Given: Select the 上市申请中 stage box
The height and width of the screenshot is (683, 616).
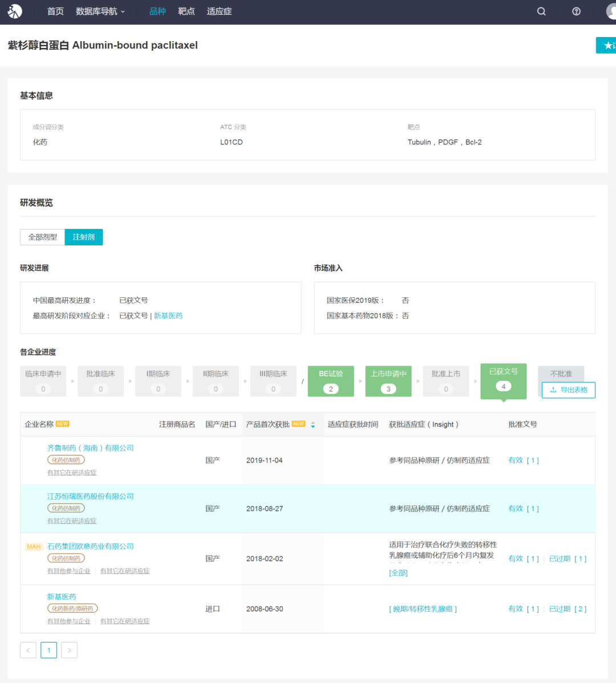Looking at the screenshot, I should (x=388, y=381).
